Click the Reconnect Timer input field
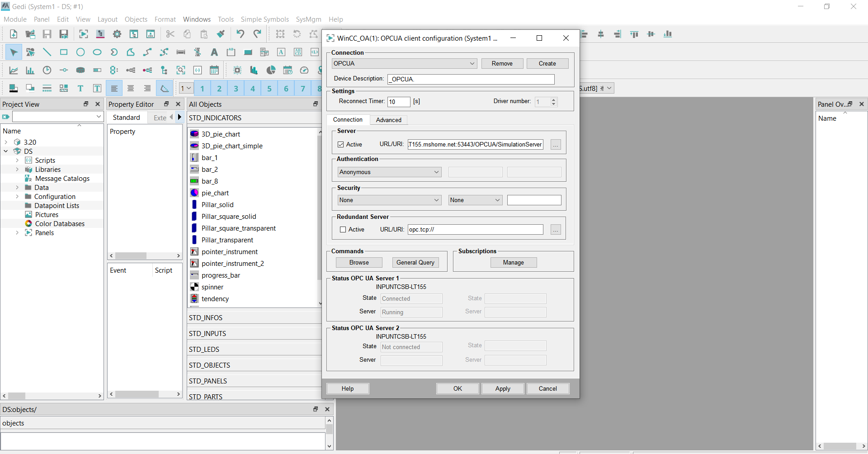 (x=398, y=102)
